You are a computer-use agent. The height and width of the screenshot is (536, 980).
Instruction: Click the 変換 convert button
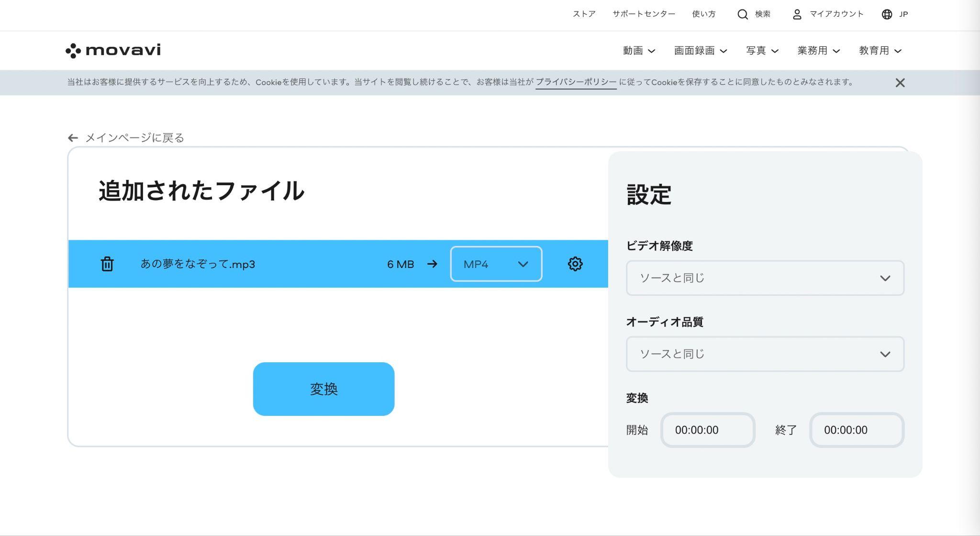click(x=323, y=389)
